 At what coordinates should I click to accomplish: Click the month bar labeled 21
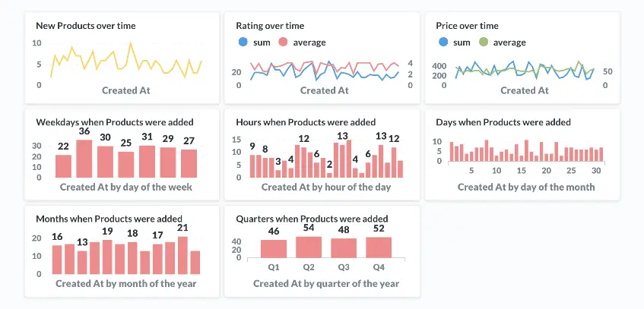[182, 256]
